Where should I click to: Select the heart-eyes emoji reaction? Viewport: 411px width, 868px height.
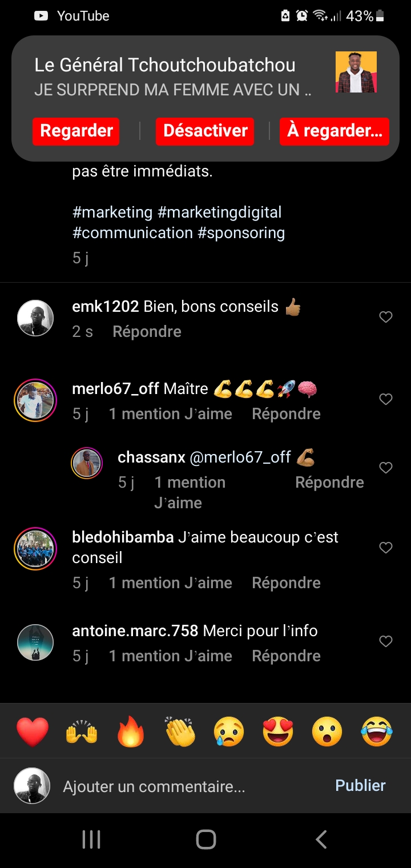point(278,732)
